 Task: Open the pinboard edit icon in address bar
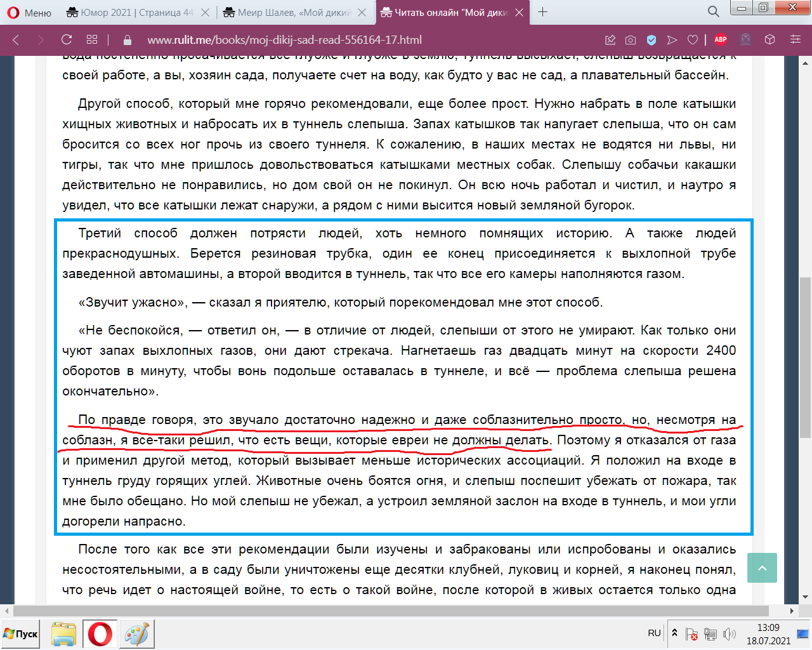tap(610, 39)
